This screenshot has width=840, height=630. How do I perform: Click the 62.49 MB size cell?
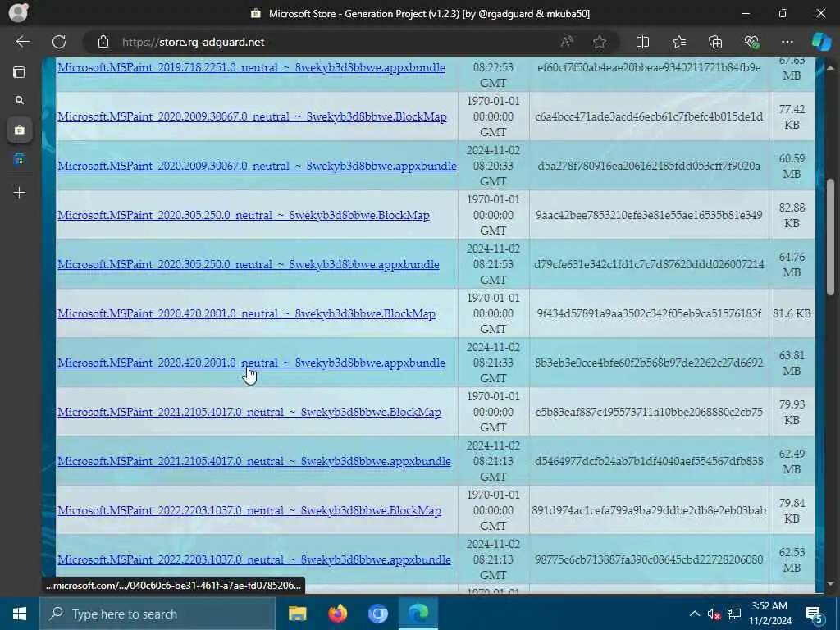click(792, 462)
